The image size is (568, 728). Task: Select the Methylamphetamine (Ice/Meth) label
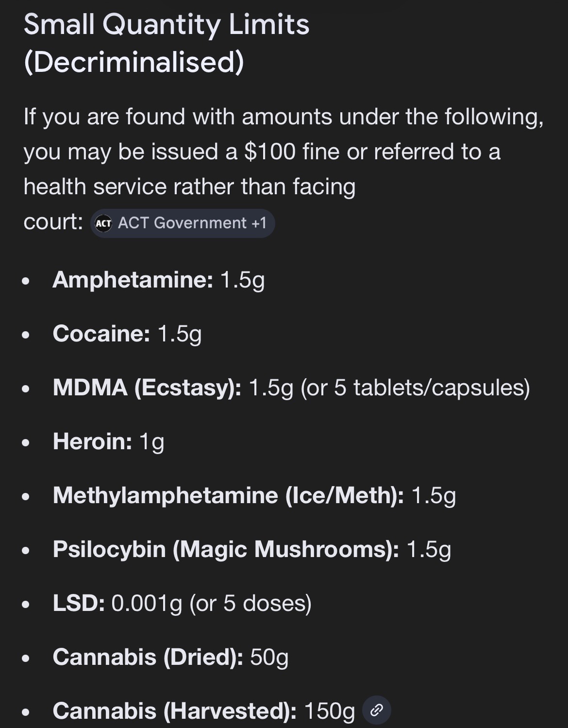pyautogui.click(x=228, y=495)
